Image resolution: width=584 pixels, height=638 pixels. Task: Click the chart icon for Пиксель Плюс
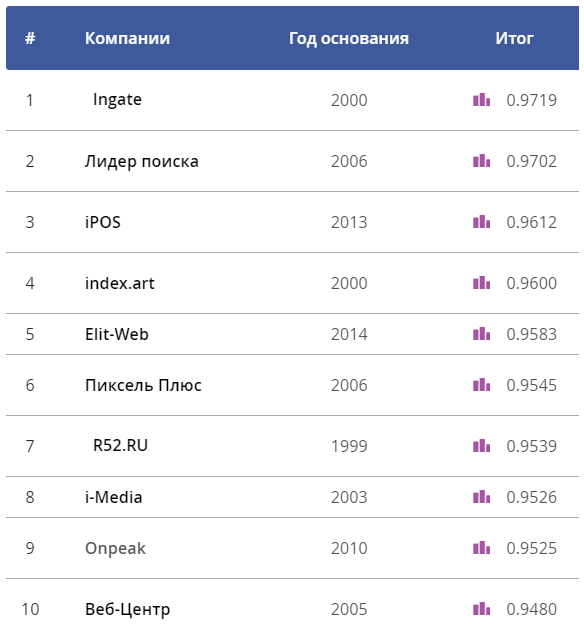coord(481,385)
